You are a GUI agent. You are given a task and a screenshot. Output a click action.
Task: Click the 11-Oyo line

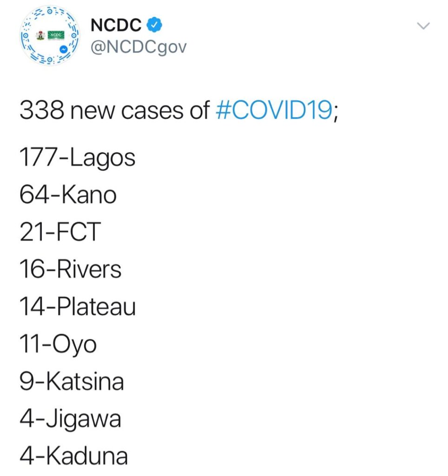pyautogui.click(x=58, y=344)
